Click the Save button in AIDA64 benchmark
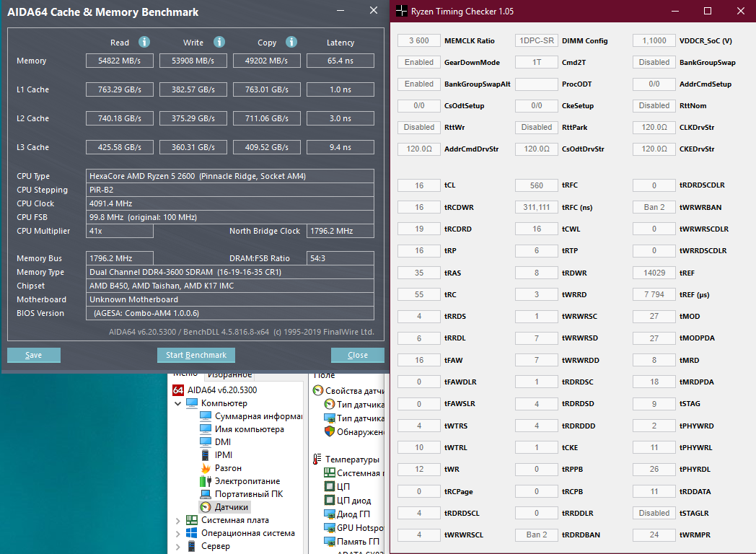The width and height of the screenshot is (756, 554). 34,355
